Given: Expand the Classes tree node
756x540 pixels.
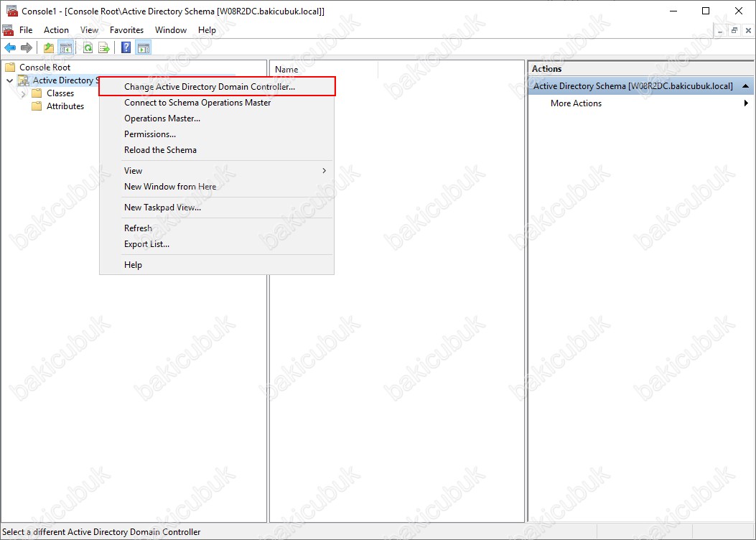Looking at the screenshot, I should click(x=23, y=93).
